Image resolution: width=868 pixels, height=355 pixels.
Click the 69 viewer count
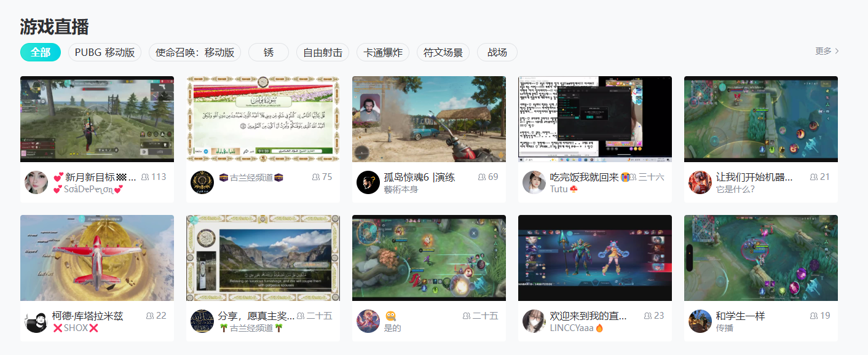(488, 177)
